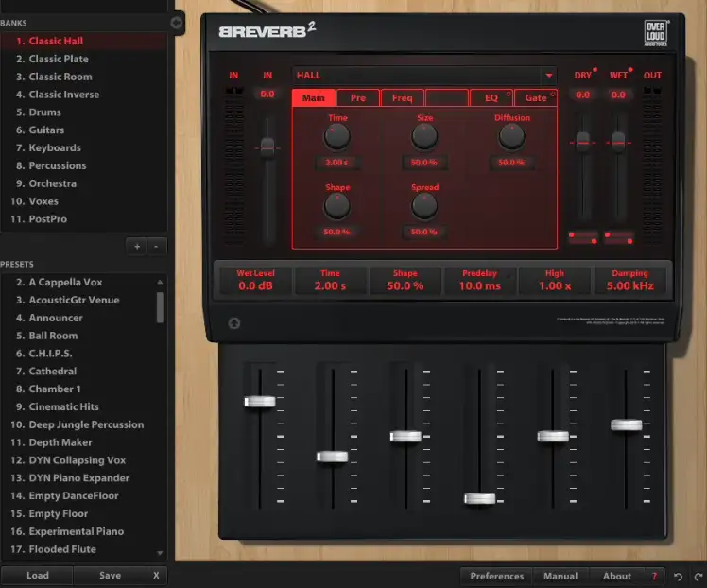Click the Wet Level hardware fader cap
This screenshot has height=588, width=707.
[260, 402]
